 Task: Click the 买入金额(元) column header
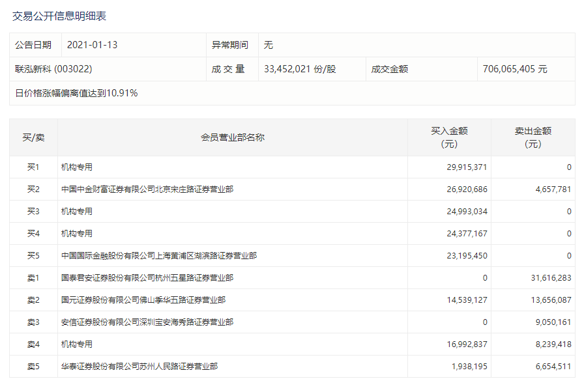(449, 137)
